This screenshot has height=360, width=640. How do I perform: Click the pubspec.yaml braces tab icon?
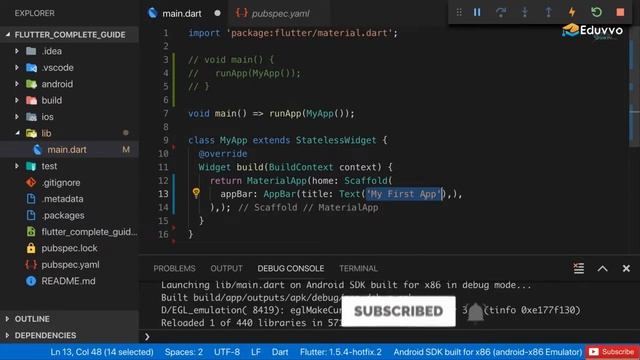tap(241, 13)
